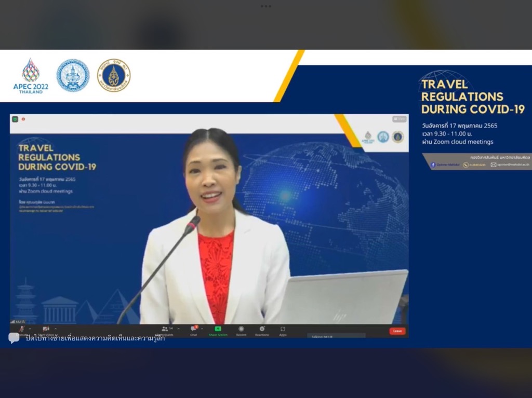Image resolution: width=532 pixels, height=398 pixels.
Task: Click the comment prompt text beside bubble
Action: coord(96,338)
